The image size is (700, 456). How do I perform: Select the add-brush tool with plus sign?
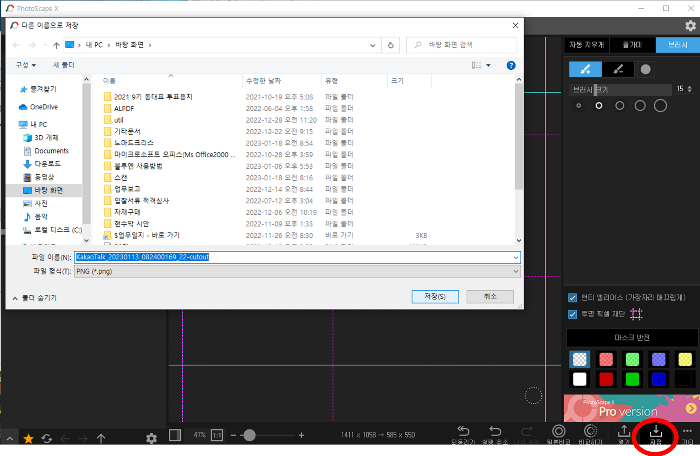585,69
